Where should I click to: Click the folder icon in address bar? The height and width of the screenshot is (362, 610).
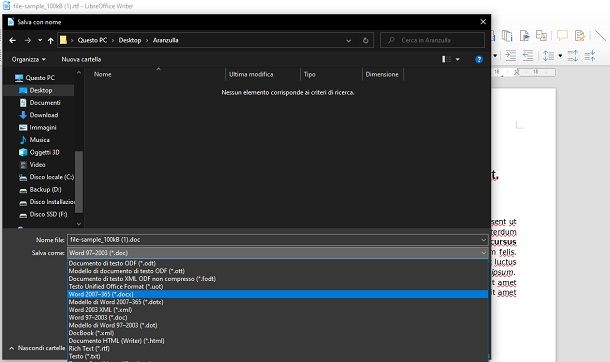63,40
